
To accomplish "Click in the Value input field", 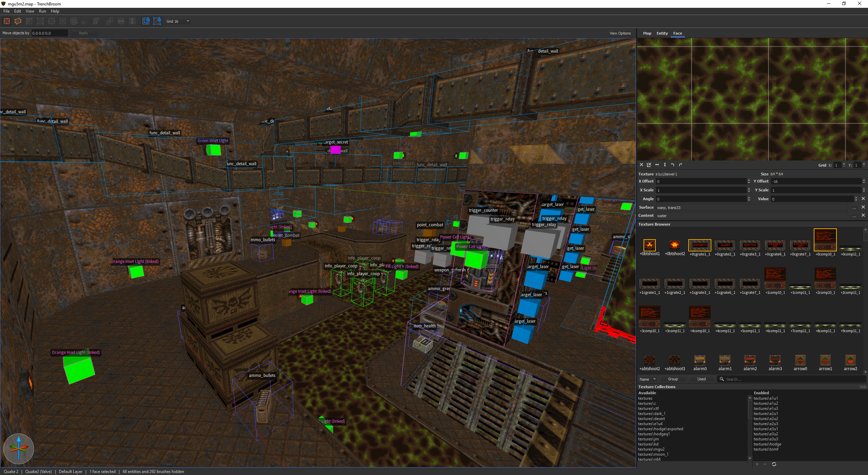I will click(x=812, y=199).
